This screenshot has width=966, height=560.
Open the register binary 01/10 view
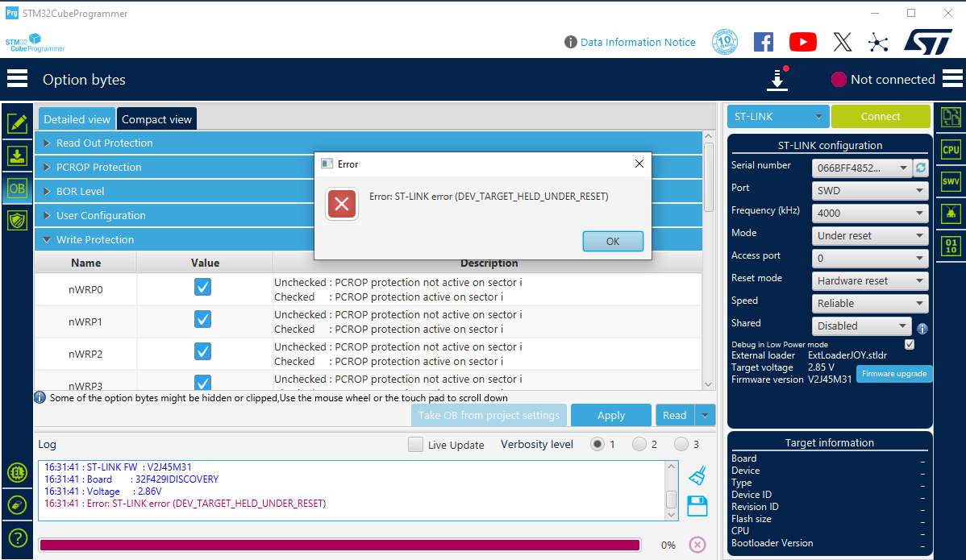951,244
